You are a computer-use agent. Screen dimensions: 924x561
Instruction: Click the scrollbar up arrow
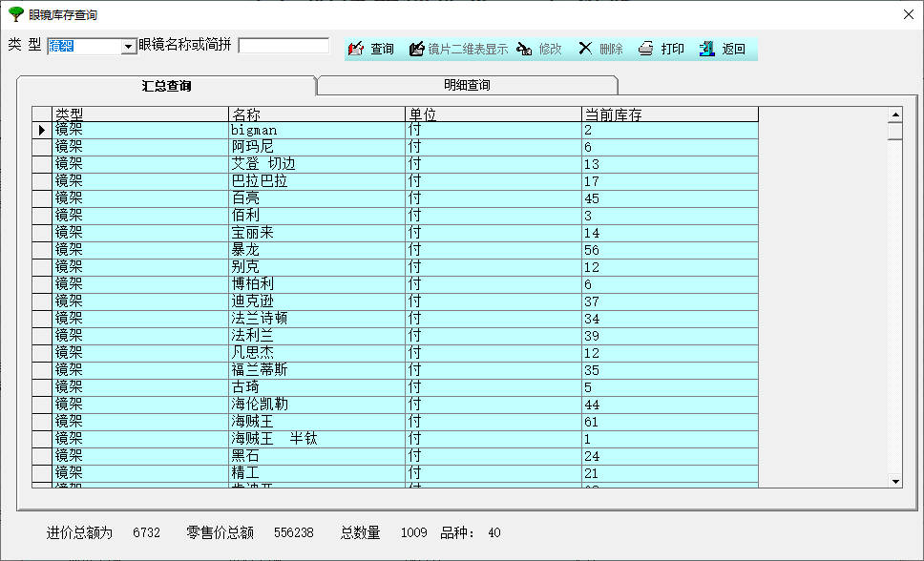coord(893,114)
